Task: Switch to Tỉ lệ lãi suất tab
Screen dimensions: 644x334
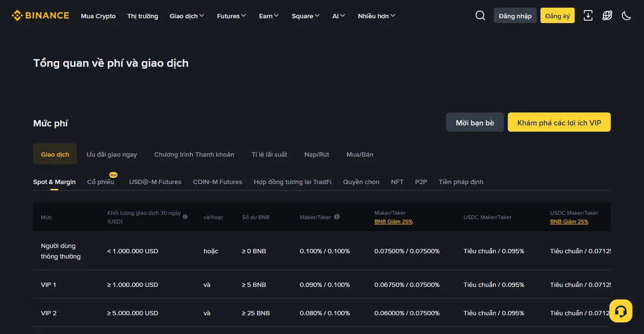Action: pyautogui.click(x=269, y=154)
